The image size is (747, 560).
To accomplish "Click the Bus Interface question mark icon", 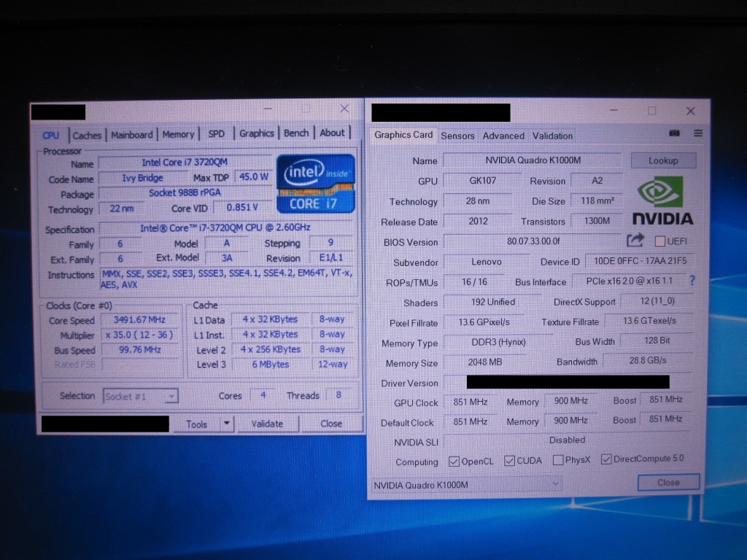I will [692, 281].
